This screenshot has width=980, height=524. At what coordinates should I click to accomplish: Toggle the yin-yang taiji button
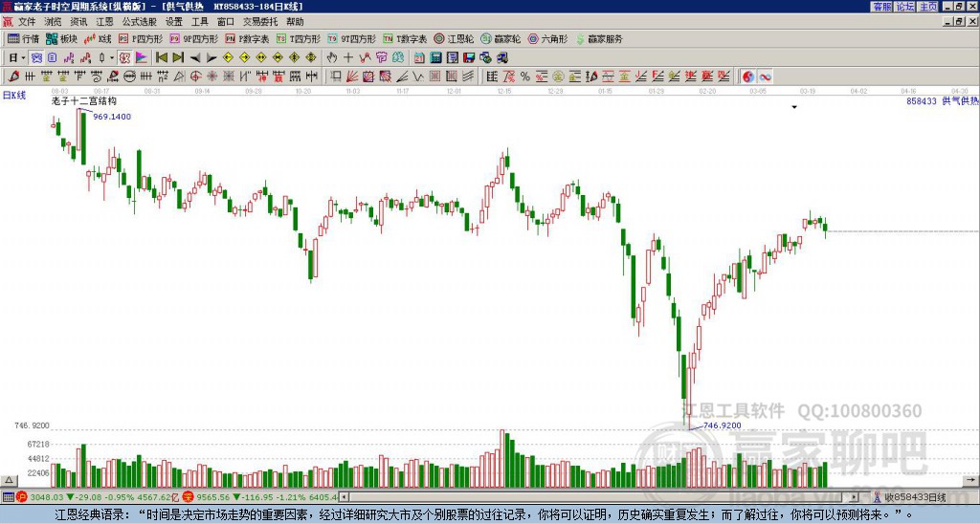pyautogui.click(x=748, y=76)
